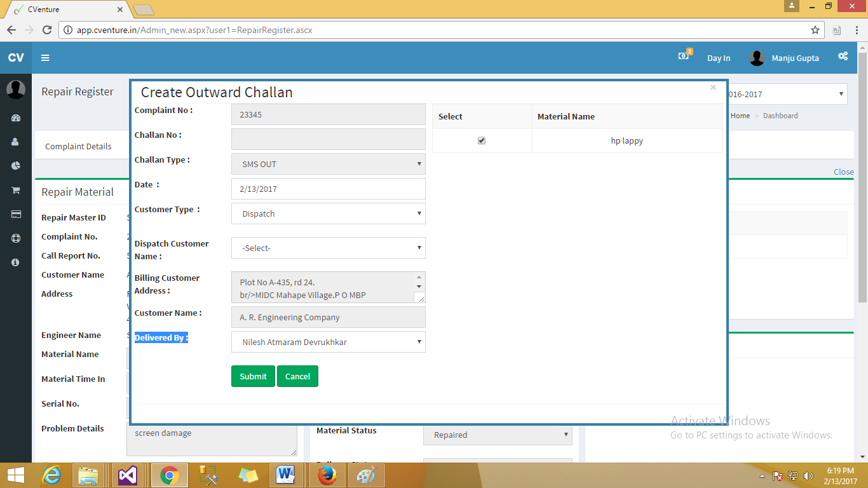Screen dimensions: 868x488
Task: Open Visual Studio from taskbar
Action: tap(128, 475)
